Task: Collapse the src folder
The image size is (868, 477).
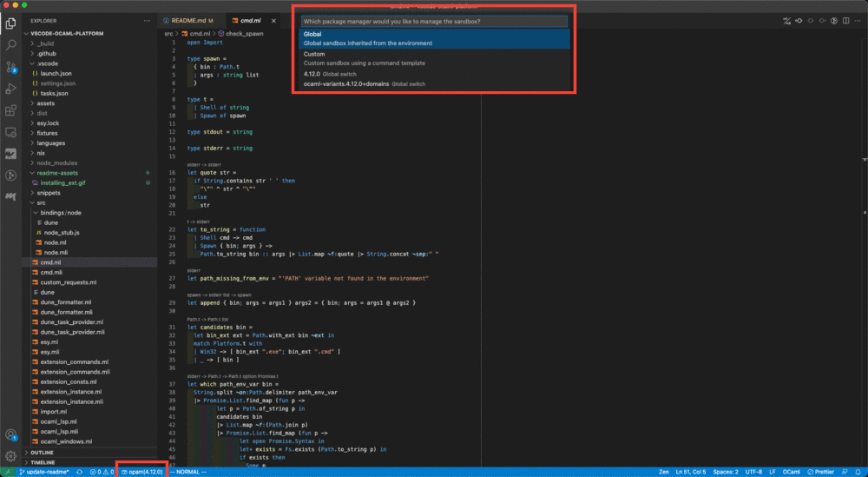Action: 89,202
